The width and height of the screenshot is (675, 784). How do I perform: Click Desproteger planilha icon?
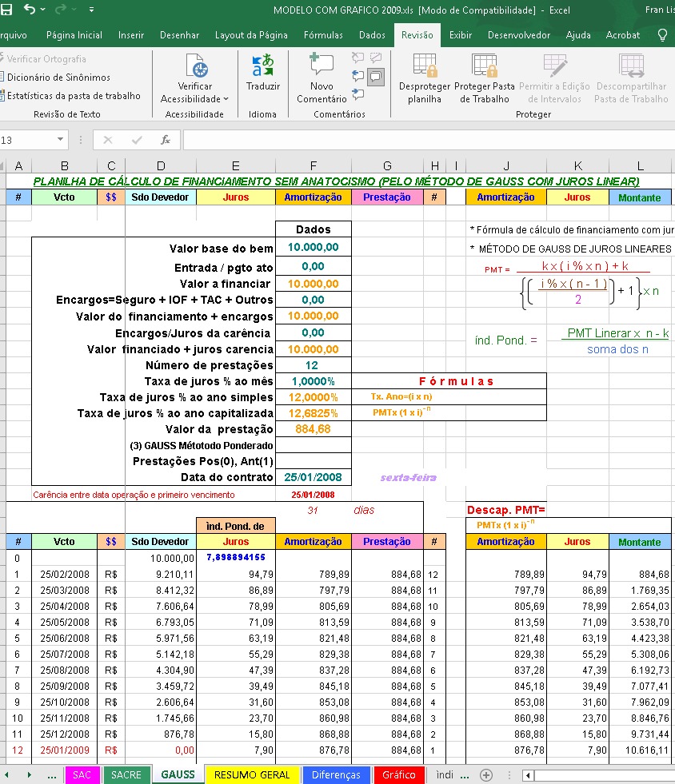click(x=424, y=70)
